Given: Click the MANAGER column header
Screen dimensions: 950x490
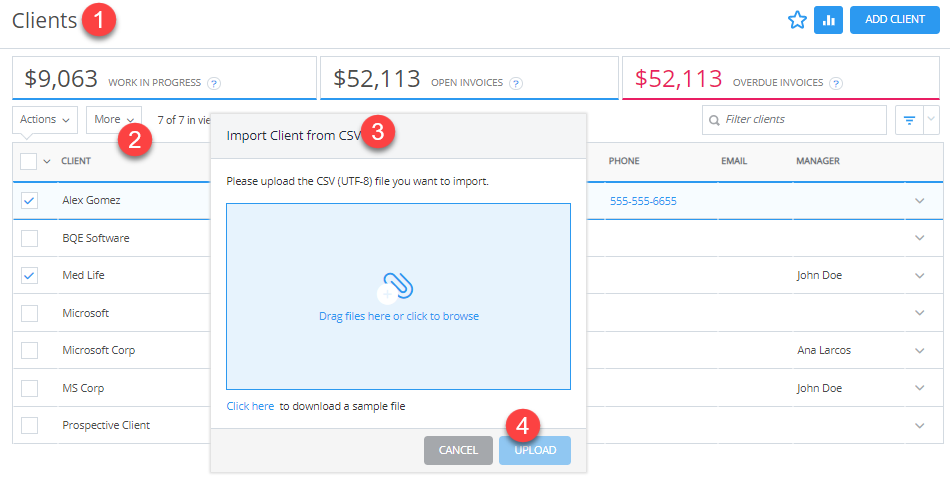Looking at the screenshot, I should click(x=818, y=161).
